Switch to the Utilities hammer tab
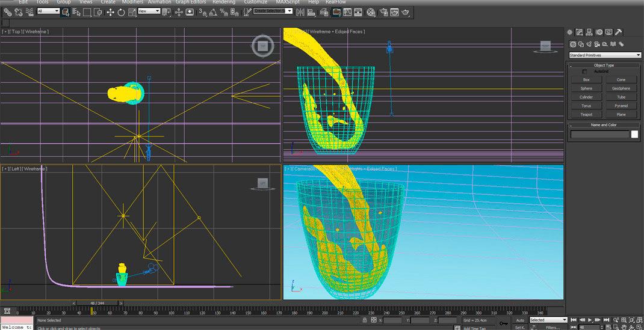 pos(619,32)
